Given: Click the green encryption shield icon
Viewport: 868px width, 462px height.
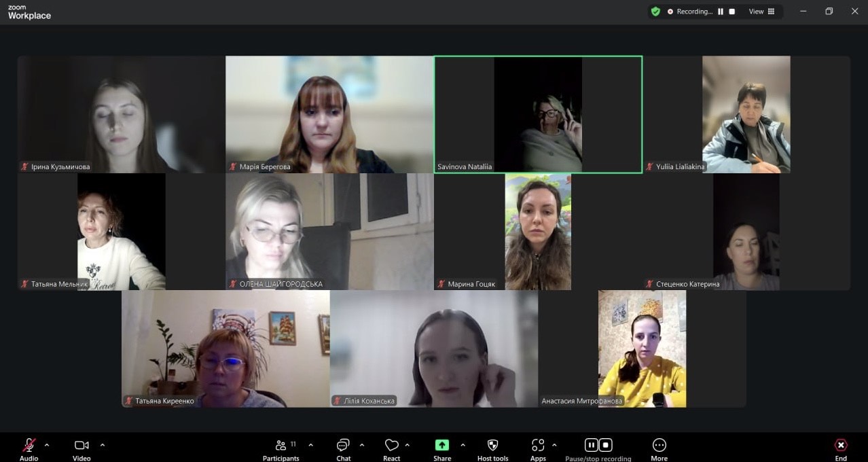Looking at the screenshot, I should pyautogui.click(x=655, y=12).
